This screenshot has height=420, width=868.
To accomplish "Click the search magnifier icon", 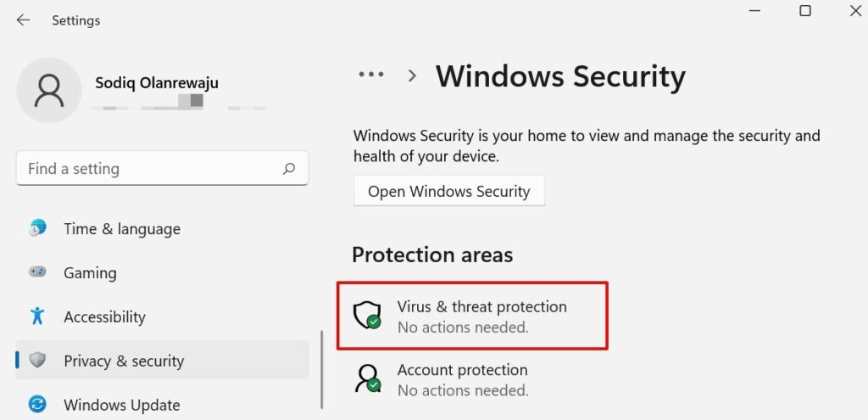I will (x=289, y=169).
